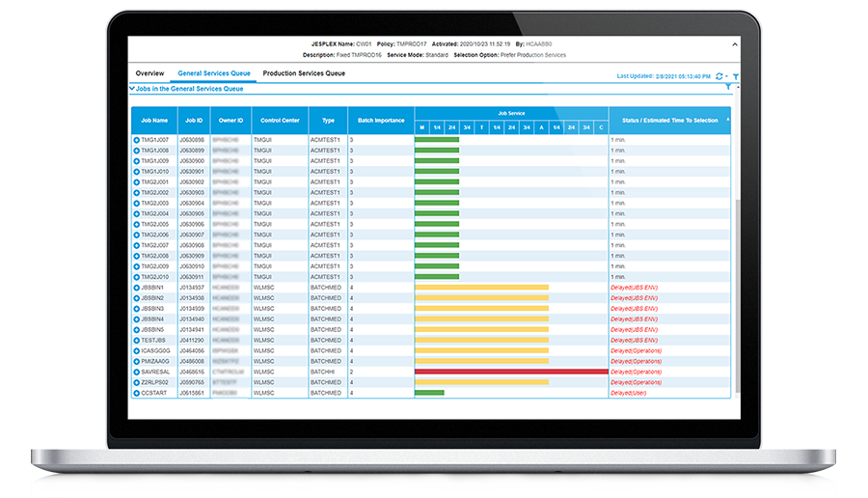This screenshot has width=868, height=498.
Task: Click the blue row icon for job TESTJBS
Action: [137, 340]
